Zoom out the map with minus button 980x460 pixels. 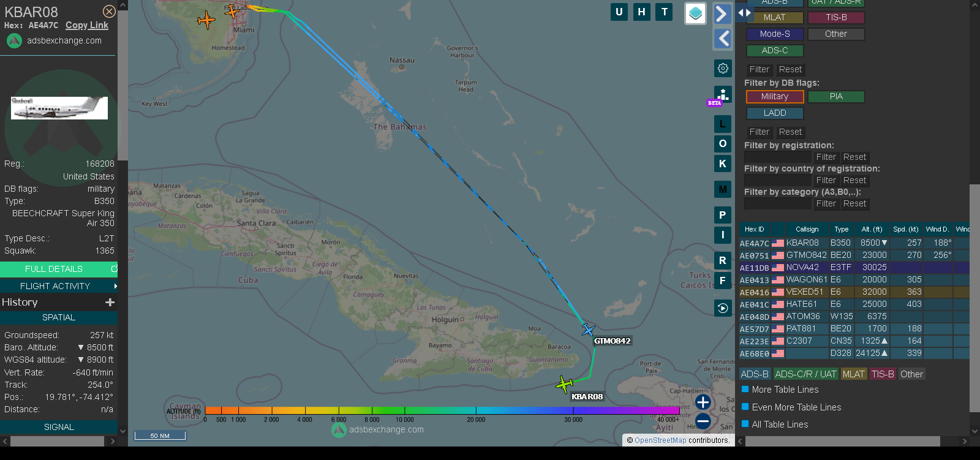coord(703,421)
